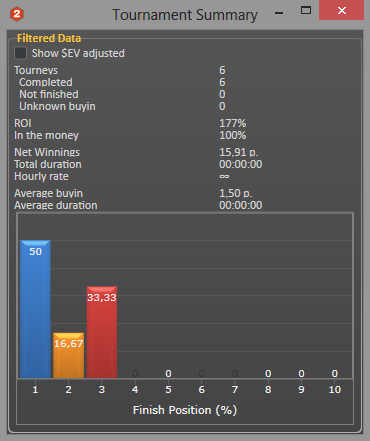Enable the Show $EV adjusted checkbox
This screenshot has height=441, width=370.
coord(20,53)
